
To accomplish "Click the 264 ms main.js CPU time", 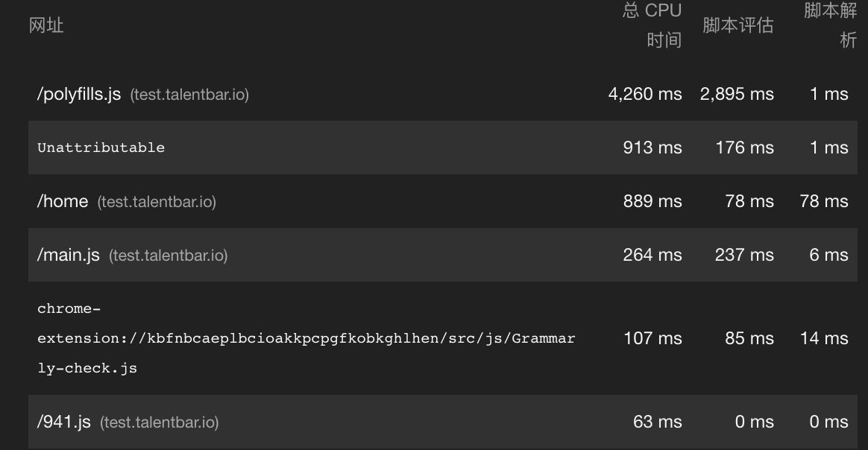I will (652, 256).
